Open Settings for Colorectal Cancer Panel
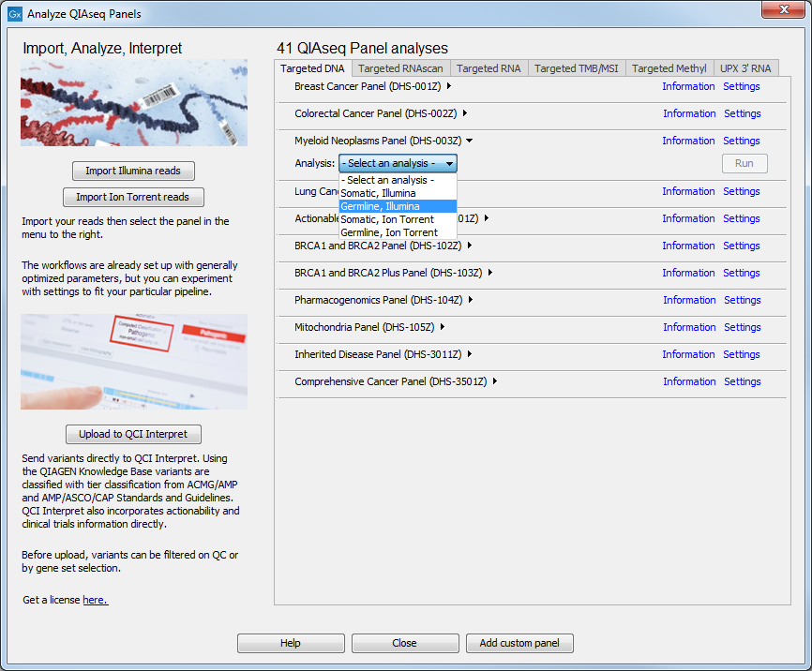 [x=743, y=113]
